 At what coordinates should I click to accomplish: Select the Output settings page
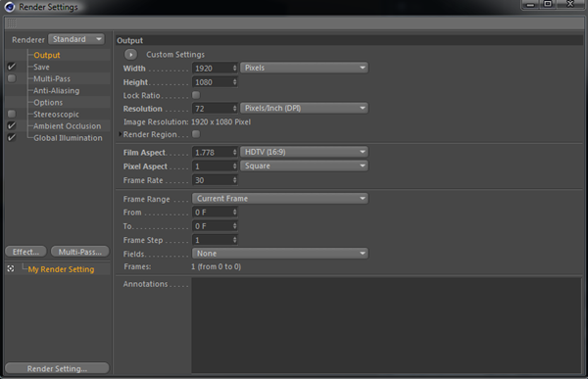click(46, 55)
